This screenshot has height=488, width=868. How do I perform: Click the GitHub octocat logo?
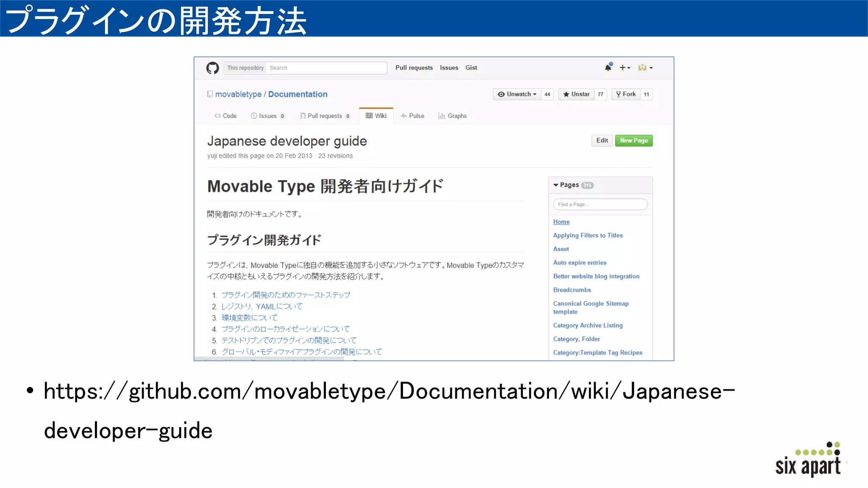[212, 68]
